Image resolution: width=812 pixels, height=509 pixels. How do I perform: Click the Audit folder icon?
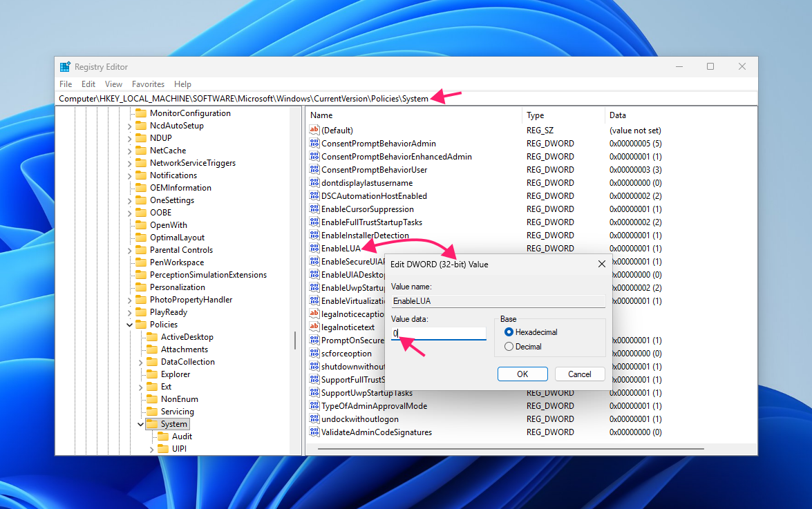162,436
